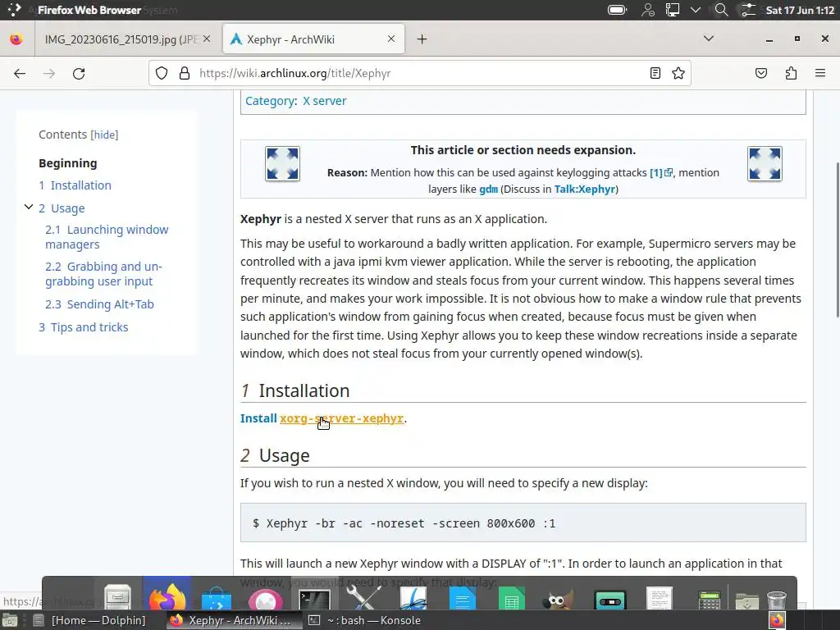Switch to bash — Konsole taskbar window
The width and height of the screenshot is (840, 630).
point(364,620)
